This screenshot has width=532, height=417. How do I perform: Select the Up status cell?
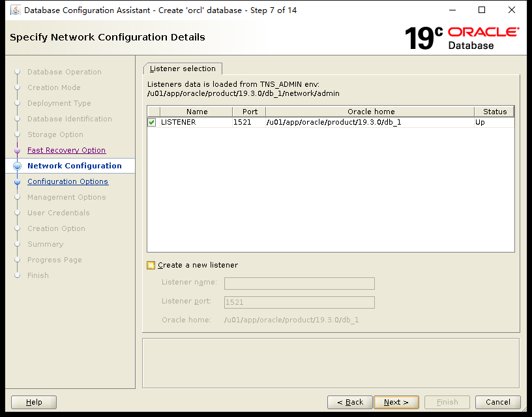(494, 122)
